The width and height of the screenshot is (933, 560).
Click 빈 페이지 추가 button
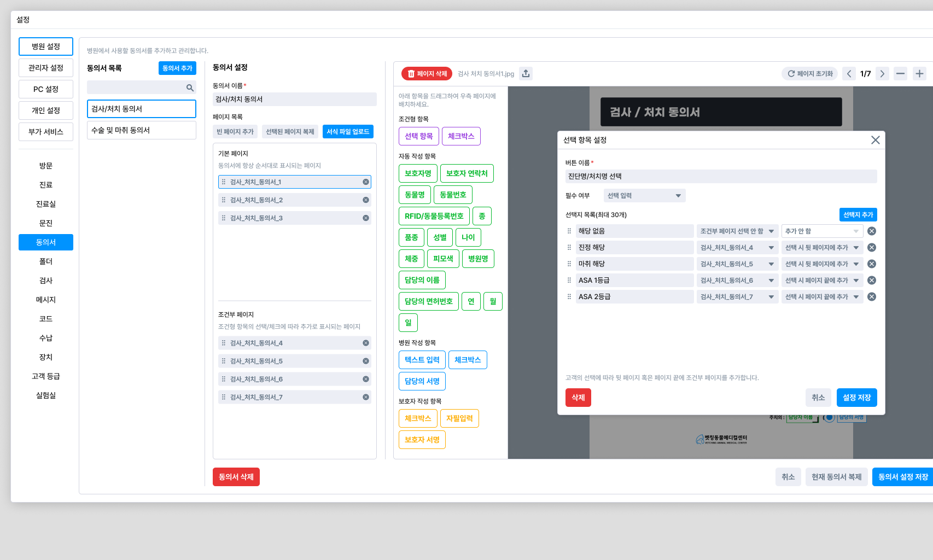pyautogui.click(x=235, y=131)
